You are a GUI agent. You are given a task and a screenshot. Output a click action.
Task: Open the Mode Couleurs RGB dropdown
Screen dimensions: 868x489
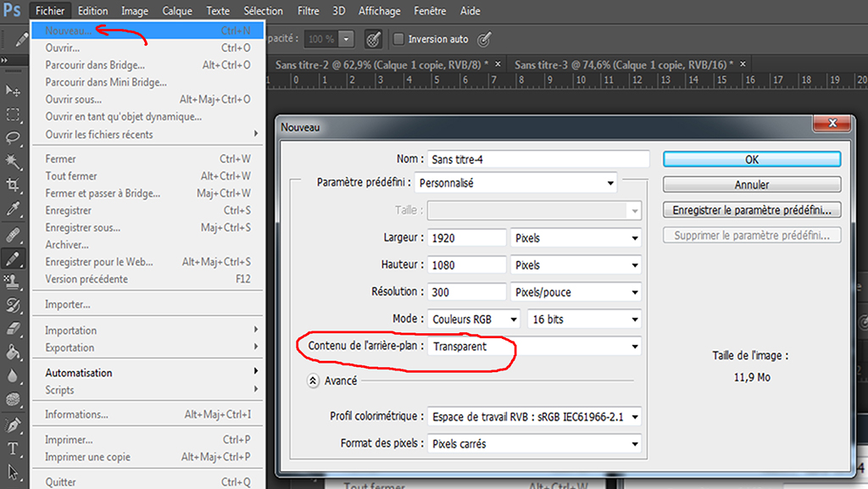[x=475, y=320]
